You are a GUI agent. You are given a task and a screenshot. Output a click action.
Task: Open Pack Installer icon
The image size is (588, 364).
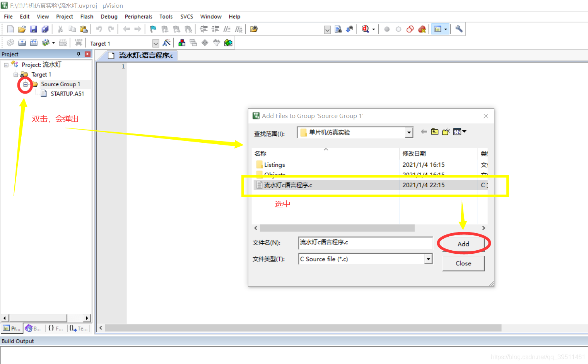tap(228, 43)
